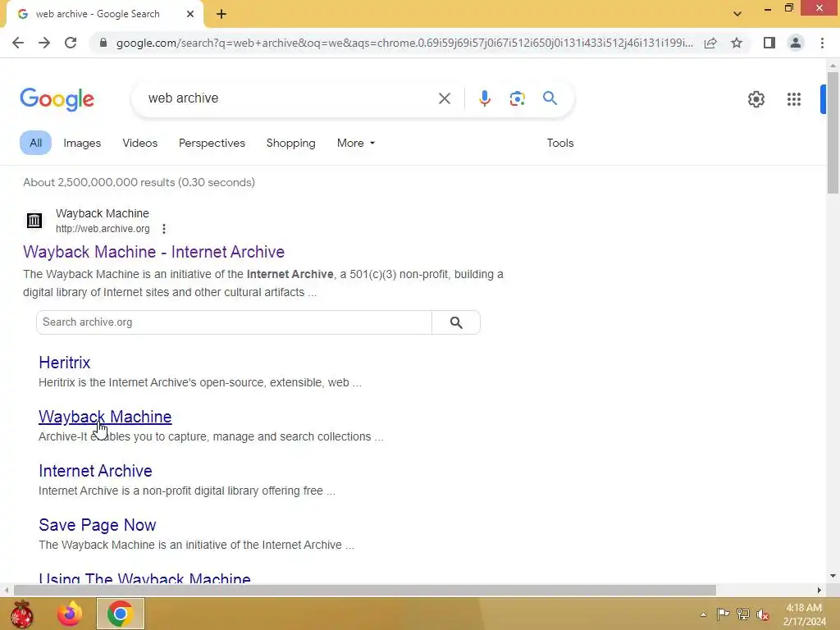This screenshot has height=630, width=840.
Task: Open the Internet Archive sitelink
Action: tap(95, 471)
